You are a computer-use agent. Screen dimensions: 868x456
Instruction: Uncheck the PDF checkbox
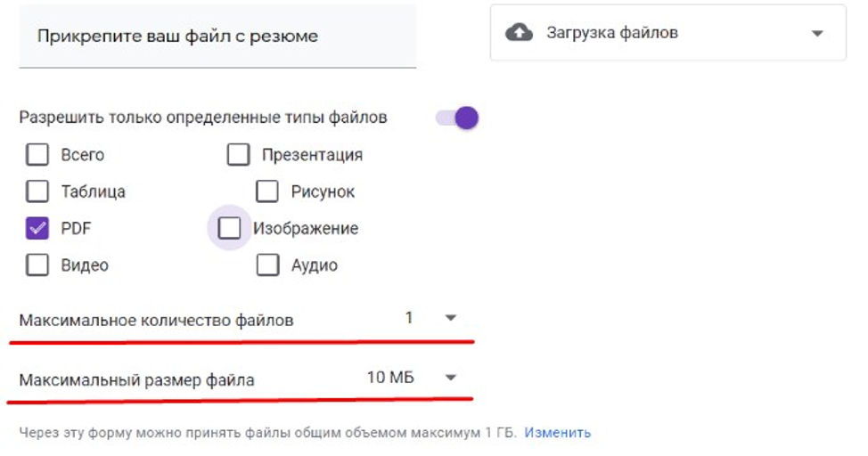37,229
